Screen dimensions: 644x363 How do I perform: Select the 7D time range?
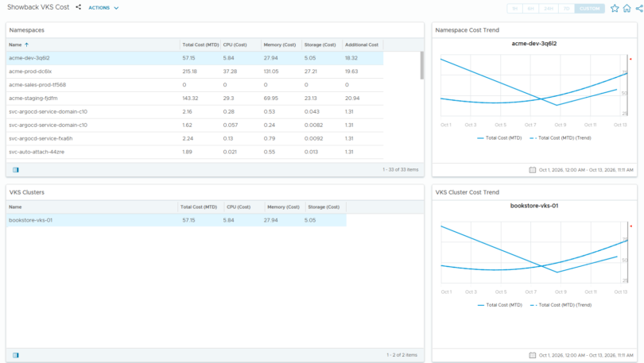(x=566, y=9)
